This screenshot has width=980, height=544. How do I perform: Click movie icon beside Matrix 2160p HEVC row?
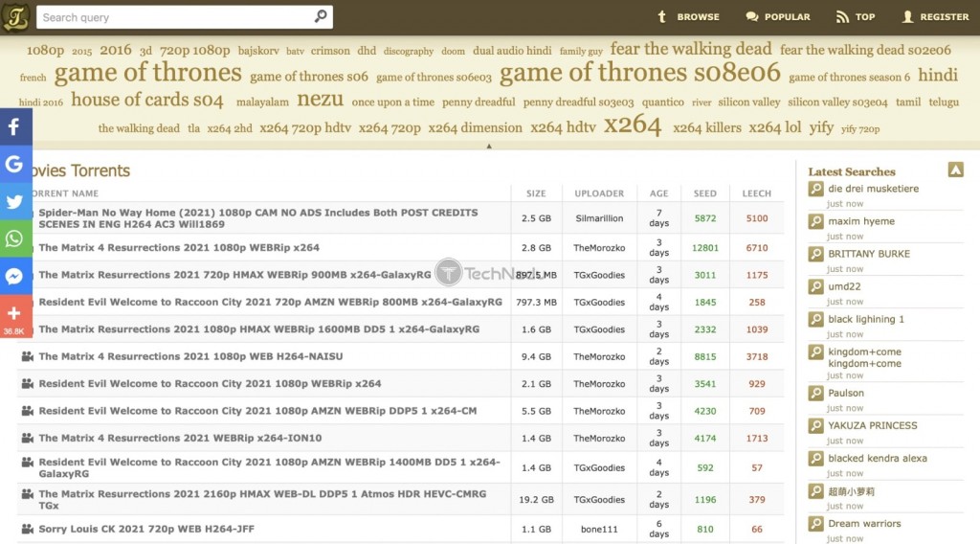click(x=27, y=493)
